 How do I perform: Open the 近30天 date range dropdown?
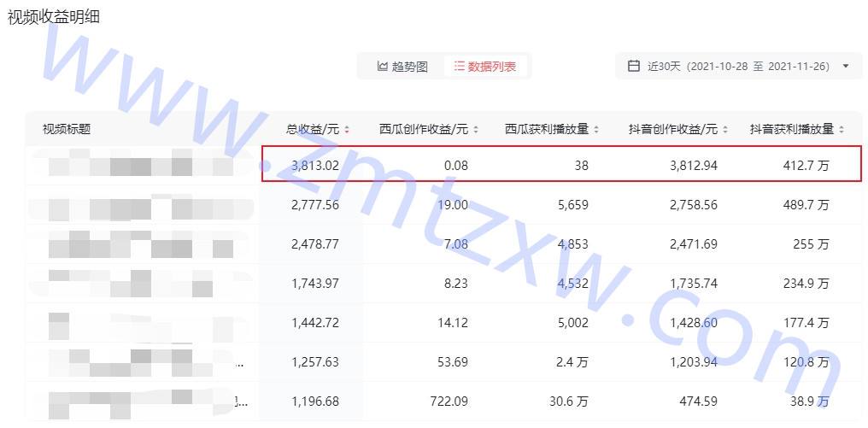[x=738, y=67]
